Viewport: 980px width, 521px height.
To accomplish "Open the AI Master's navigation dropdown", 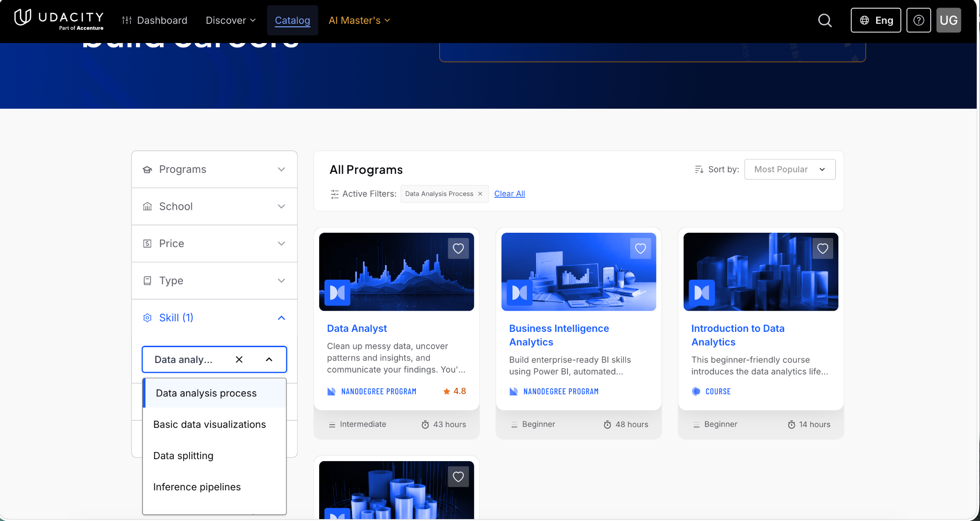I will (359, 20).
